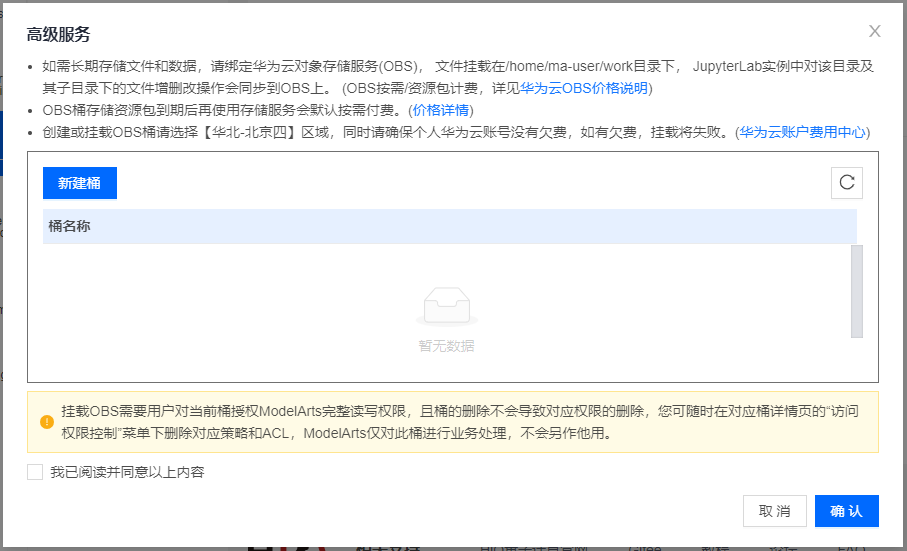This screenshot has height=551, width=907.
Task: Confirm with the 确认 button
Action: [846, 511]
